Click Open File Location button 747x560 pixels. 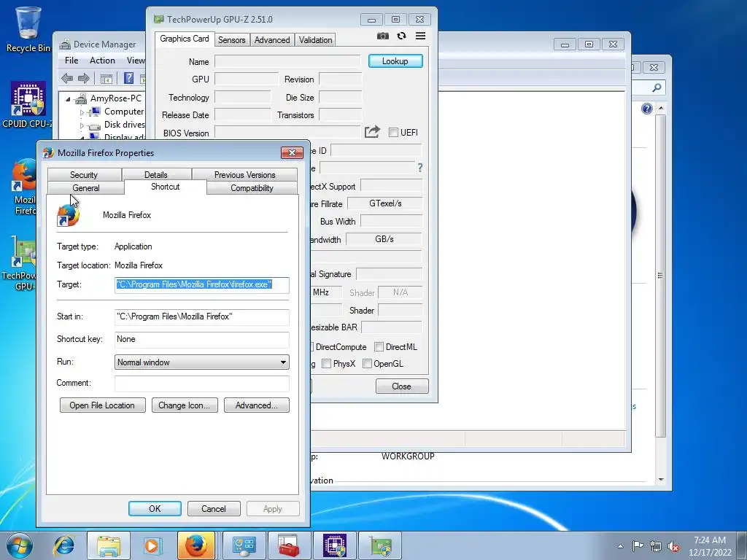coord(102,405)
